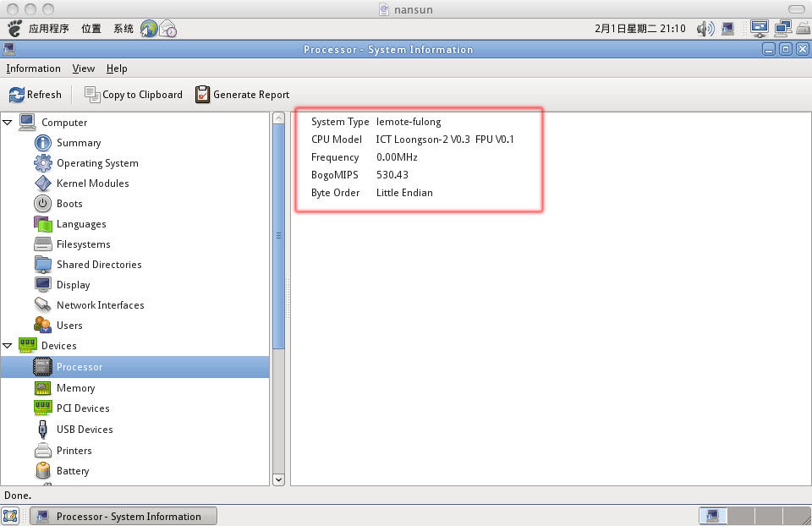Click Generate Report button text
The height and width of the screenshot is (526, 812).
[251, 95]
